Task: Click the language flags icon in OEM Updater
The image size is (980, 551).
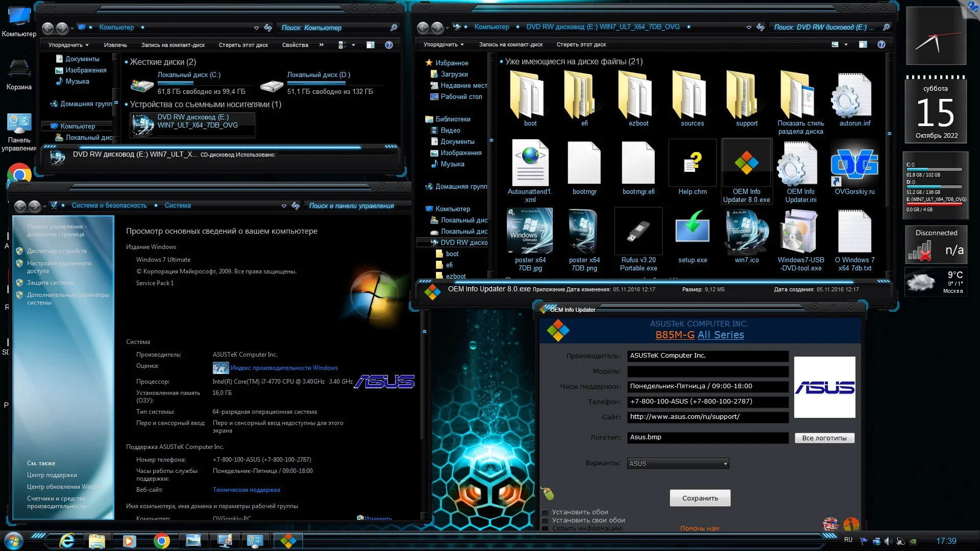Action: 830,524
